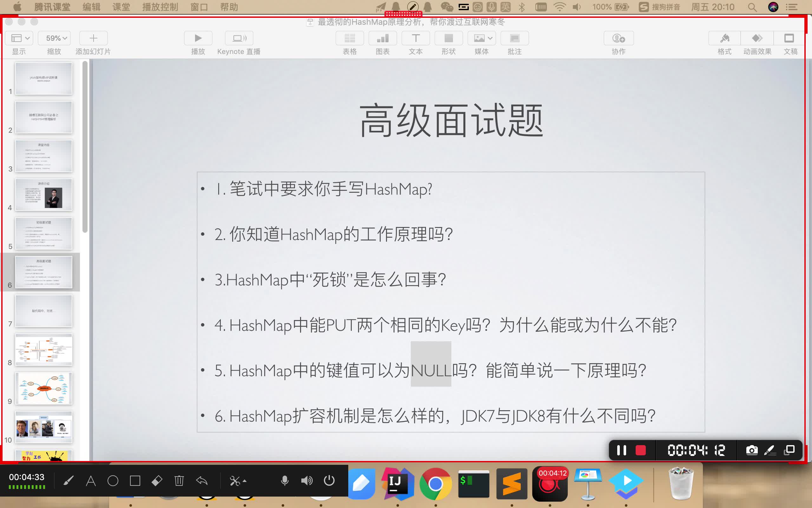Open the 格式 format inspector

click(x=724, y=38)
